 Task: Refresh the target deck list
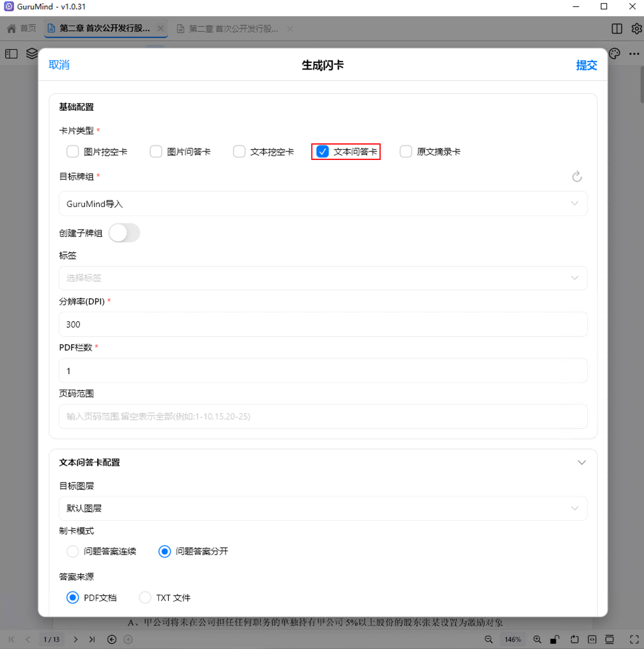(x=577, y=176)
